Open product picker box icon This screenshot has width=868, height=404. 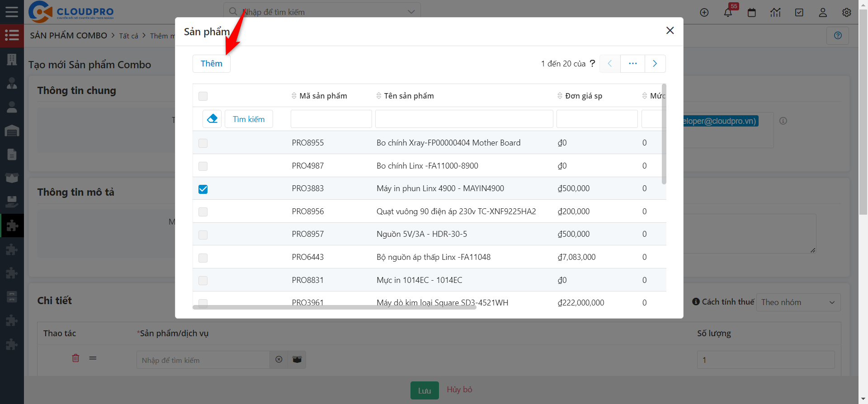tap(297, 360)
